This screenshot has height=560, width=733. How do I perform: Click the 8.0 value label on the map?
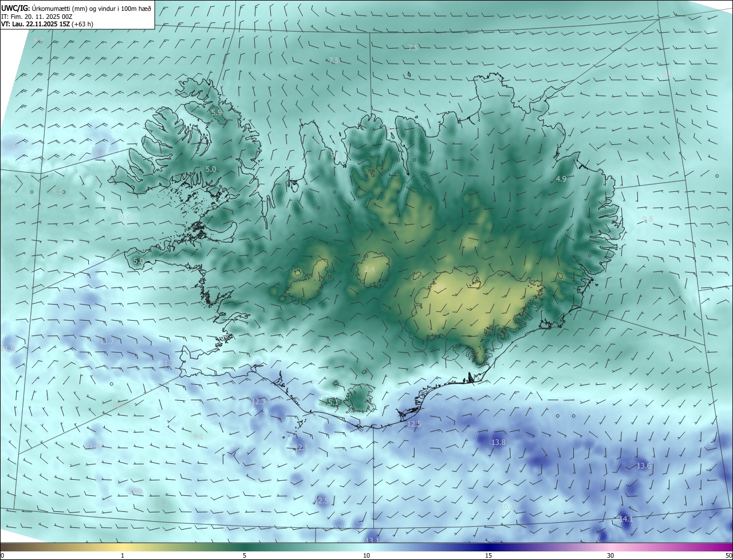tap(58, 192)
